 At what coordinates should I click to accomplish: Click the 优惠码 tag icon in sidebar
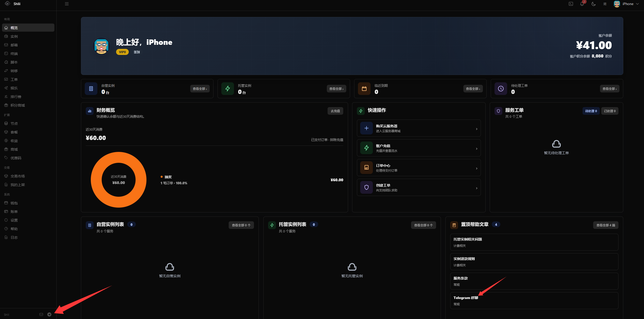point(6,158)
